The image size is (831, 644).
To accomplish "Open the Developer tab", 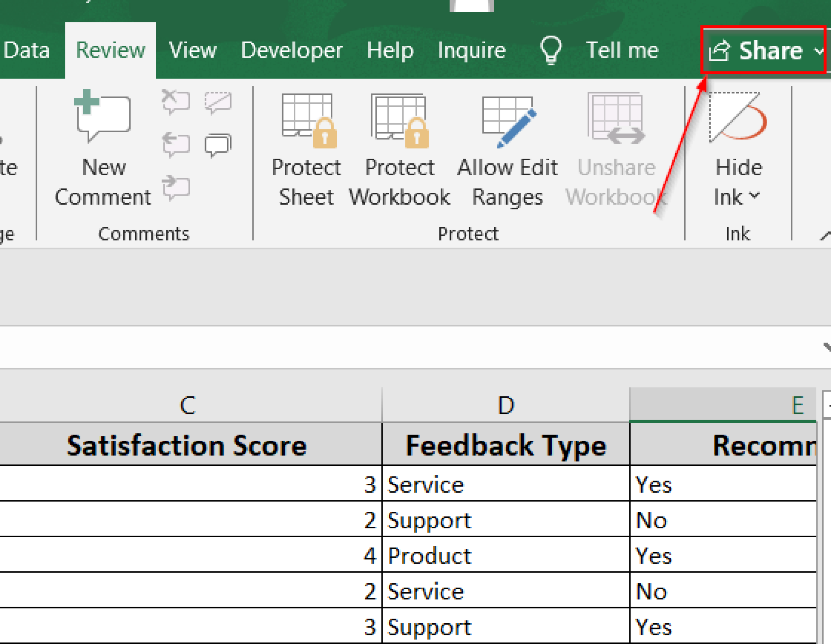I will 291,51.
